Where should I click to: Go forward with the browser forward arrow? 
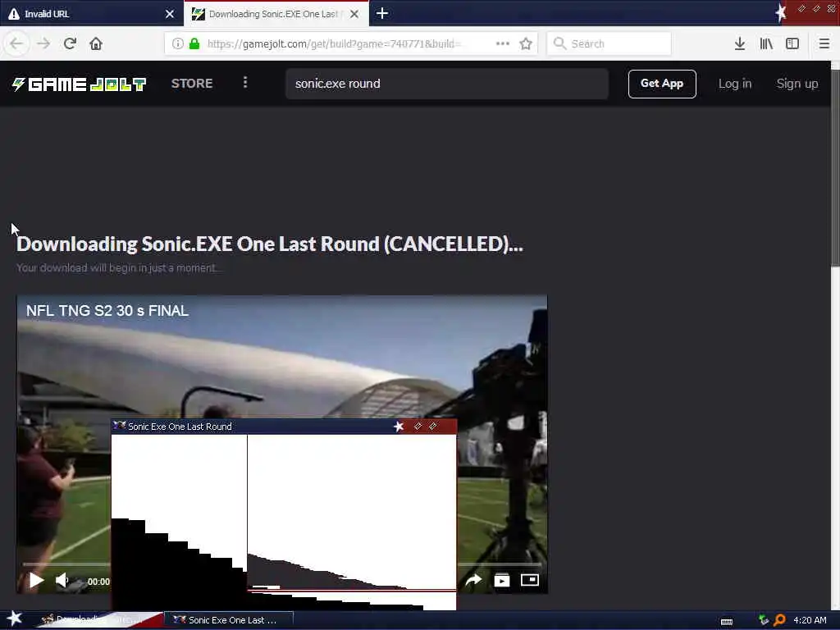point(43,43)
